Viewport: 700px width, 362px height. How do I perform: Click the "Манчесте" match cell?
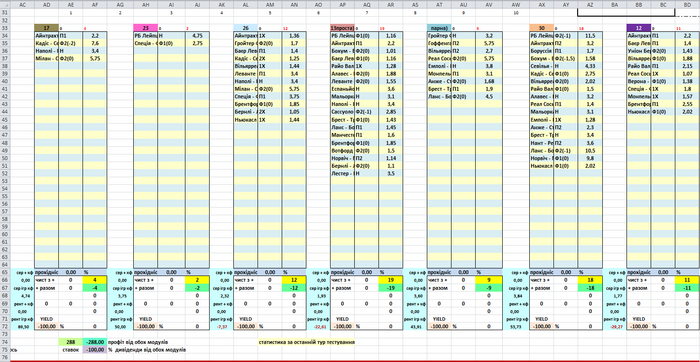click(x=342, y=134)
